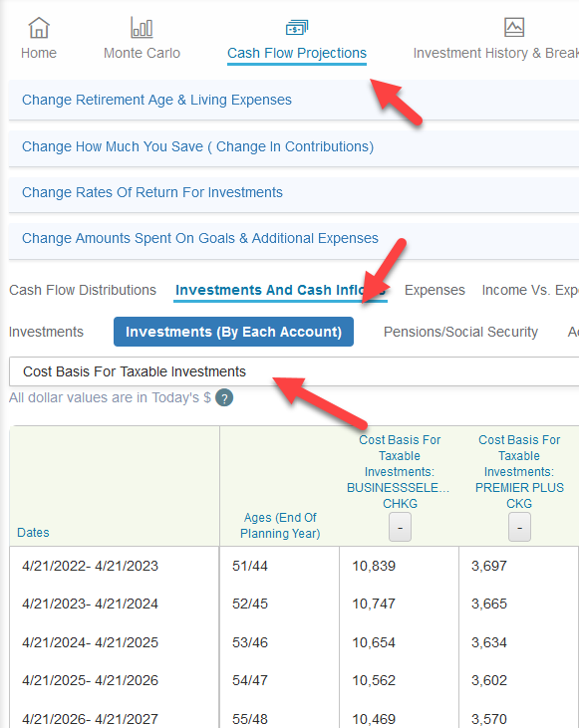This screenshot has width=579, height=728.
Task: Click Ages (End Of Planning Year) header
Action: click(280, 526)
